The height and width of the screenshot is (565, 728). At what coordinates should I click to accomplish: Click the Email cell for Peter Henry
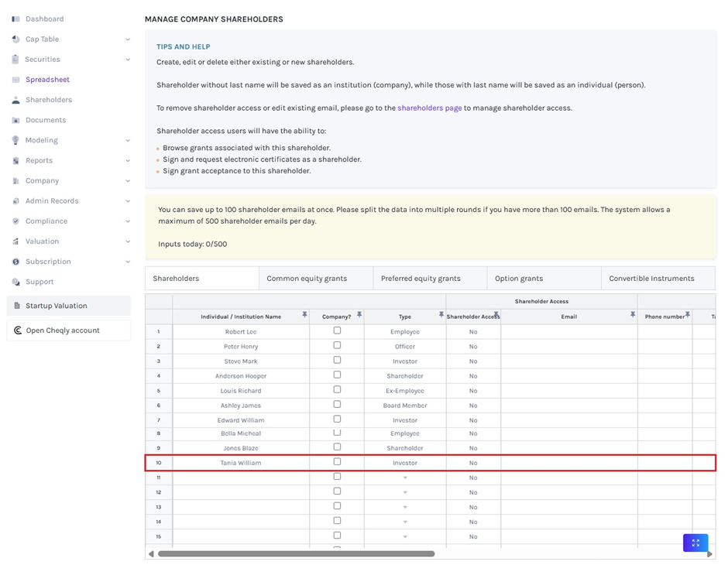[x=568, y=347]
